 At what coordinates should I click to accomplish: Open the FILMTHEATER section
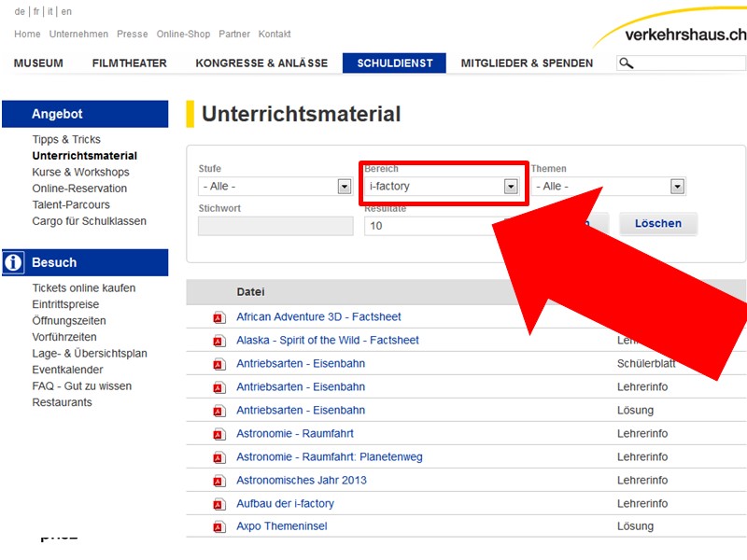pos(129,63)
